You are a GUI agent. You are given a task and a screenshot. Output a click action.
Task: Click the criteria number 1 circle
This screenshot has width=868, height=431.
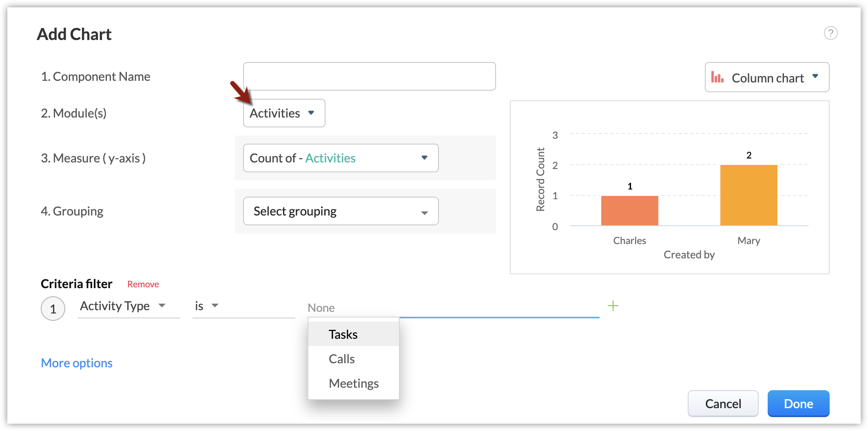pyautogui.click(x=53, y=309)
